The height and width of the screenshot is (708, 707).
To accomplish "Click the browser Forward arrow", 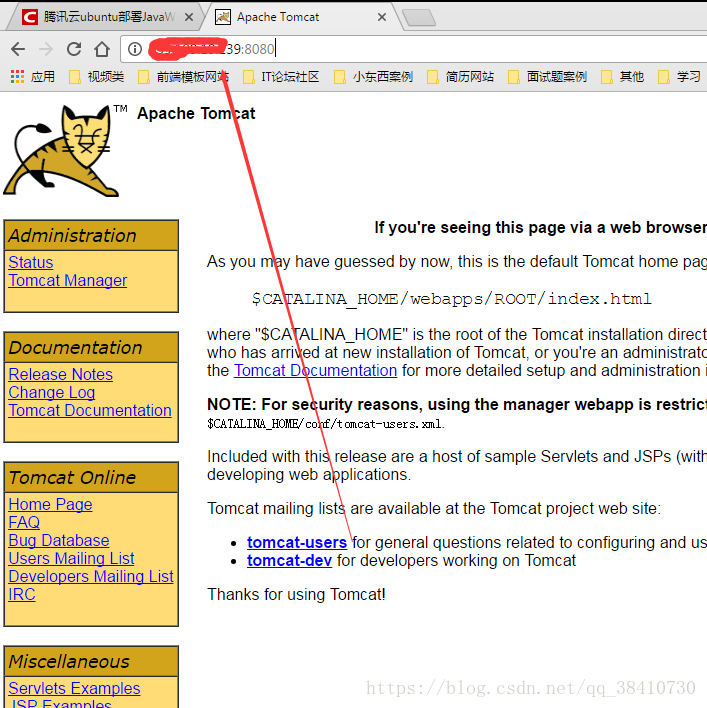I will pyautogui.click(x=46, y=49).
